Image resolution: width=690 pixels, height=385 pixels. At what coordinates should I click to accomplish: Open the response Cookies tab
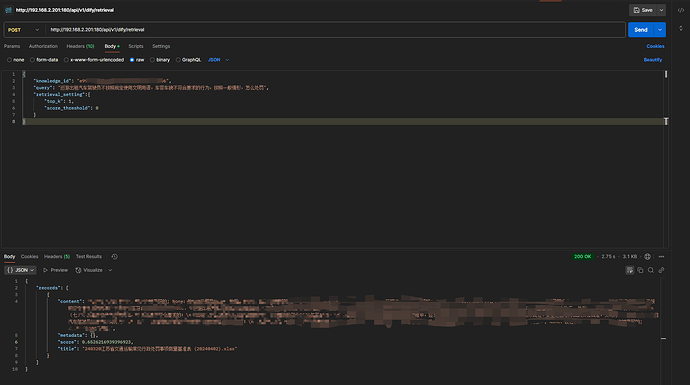[x=29, y=257]
